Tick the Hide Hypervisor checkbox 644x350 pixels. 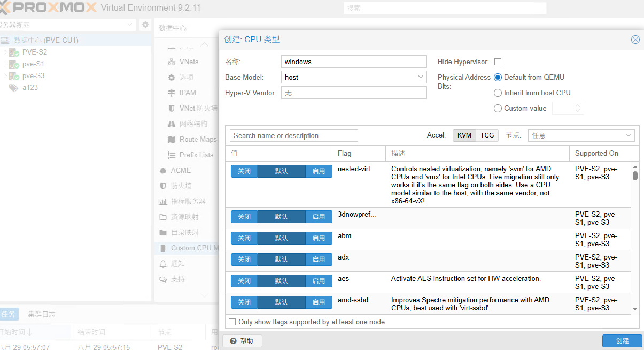click(498, 62)
